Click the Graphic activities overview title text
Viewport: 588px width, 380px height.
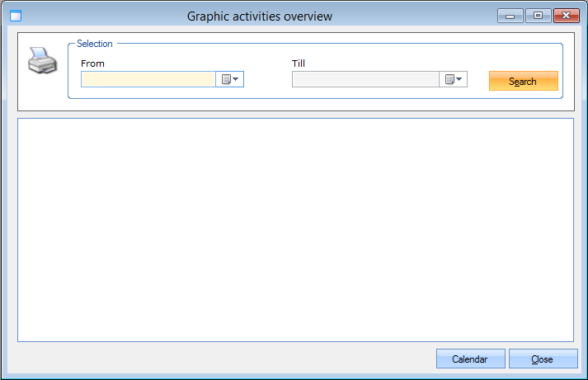click(260, 16)
